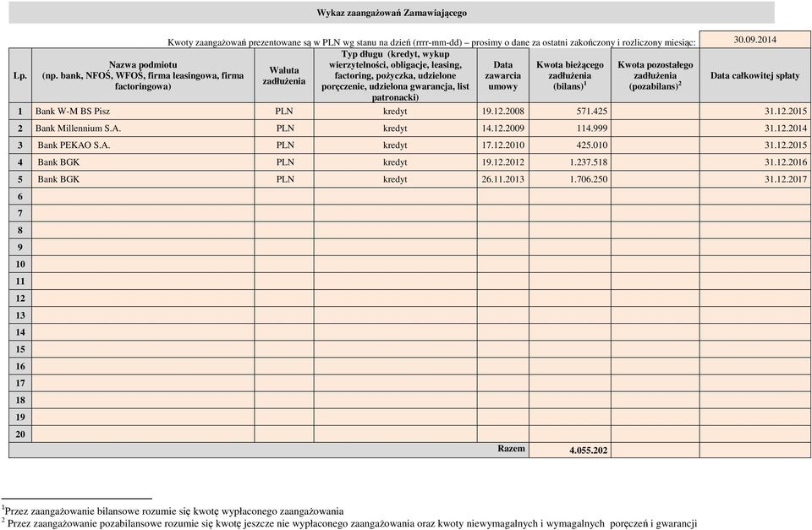
Task: Select the 'Typ długu' column header
Action: click(395, 75)
